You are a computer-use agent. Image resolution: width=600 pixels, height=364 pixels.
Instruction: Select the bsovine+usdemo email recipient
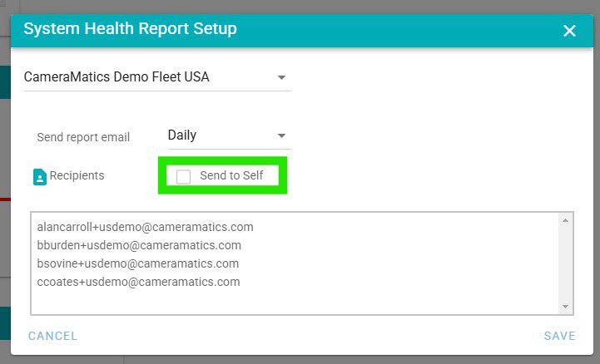tap(137, 263)
